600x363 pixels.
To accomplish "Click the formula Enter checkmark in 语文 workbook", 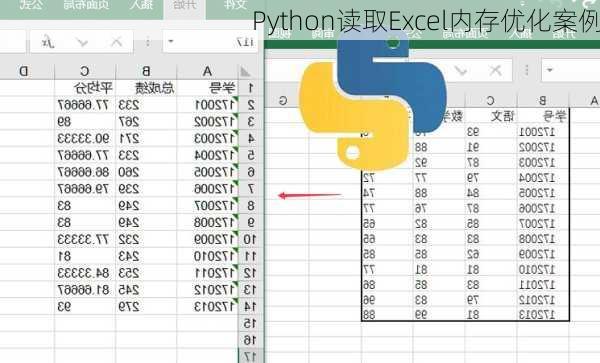I will tap(461, 70).
